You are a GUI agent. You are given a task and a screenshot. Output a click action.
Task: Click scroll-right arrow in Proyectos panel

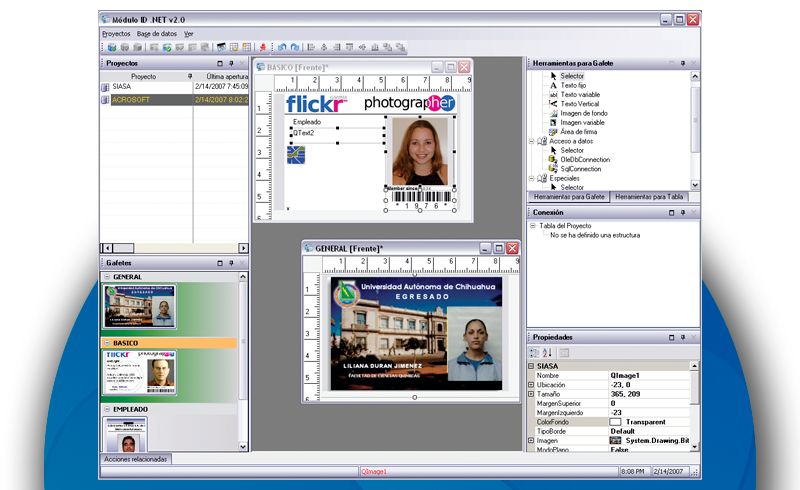tap(243, 248)
